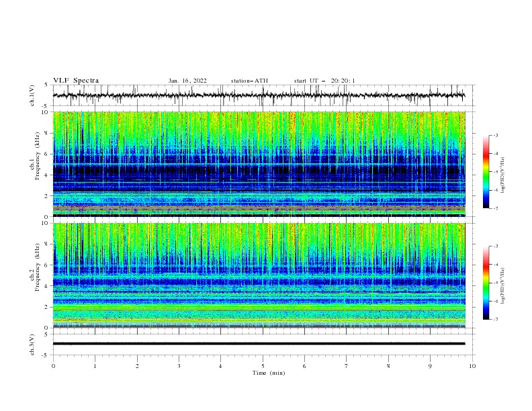Click the "ch.1(V)" waveform axis label
The height and width of the screenshot is (411, 532).
tap(32, 95)
